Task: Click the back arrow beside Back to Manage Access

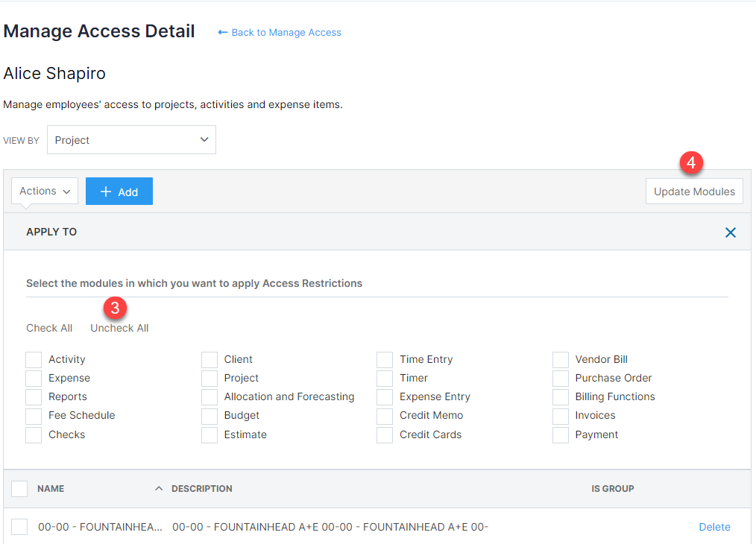Action: [221, 32]
